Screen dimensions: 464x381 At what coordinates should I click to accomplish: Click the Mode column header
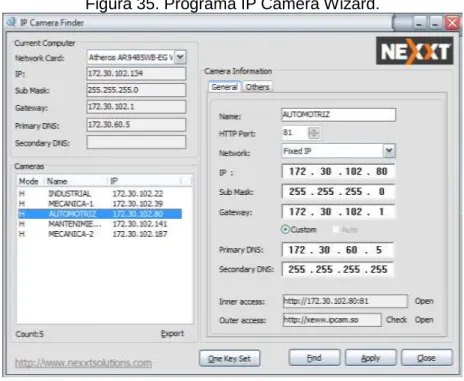(30, 181)
